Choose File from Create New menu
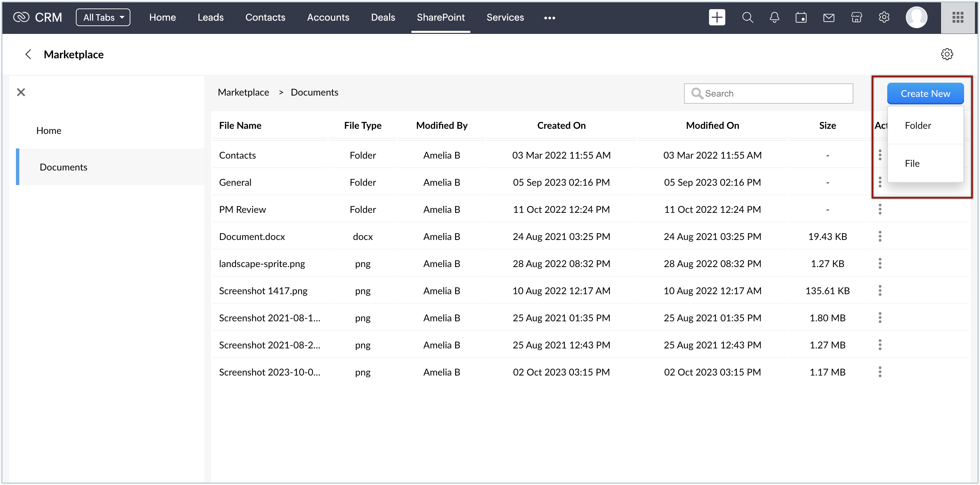Image resolution: width=980 pixels, height=485 pixels. click(x=912, y=164)
